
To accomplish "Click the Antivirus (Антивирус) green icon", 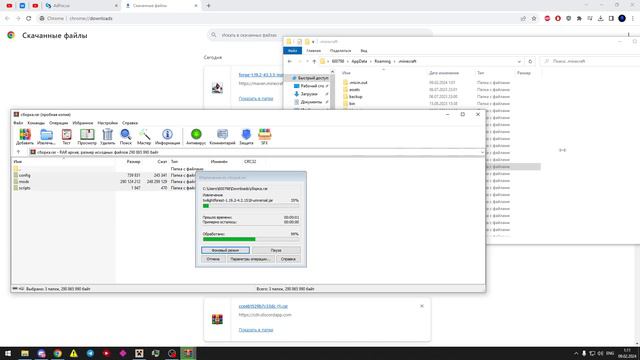I will point(196,137).
